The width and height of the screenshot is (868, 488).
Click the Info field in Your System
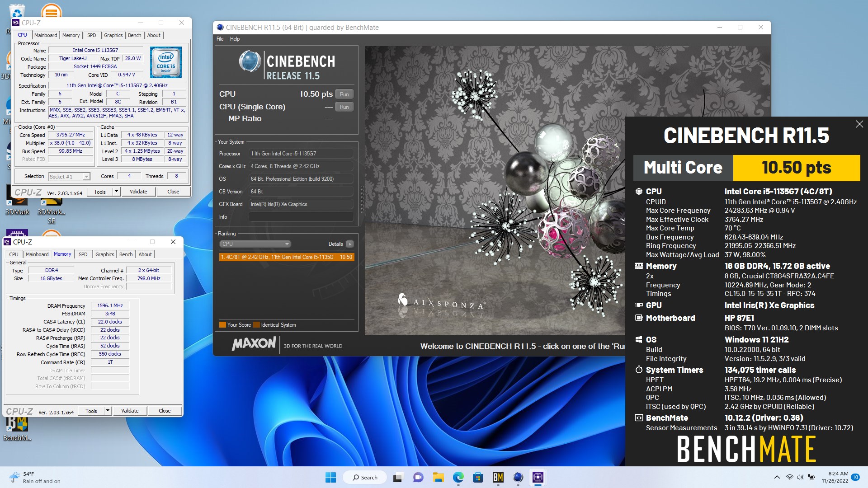301,217
